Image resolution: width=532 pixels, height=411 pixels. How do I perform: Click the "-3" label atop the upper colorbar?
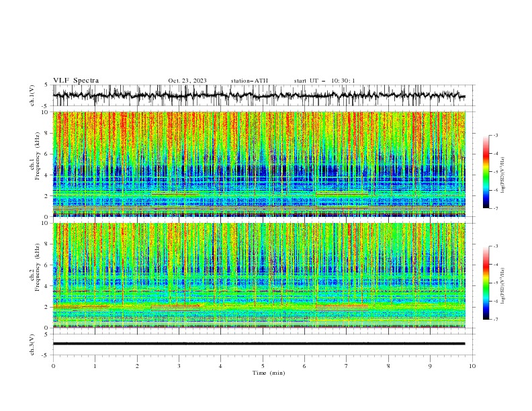(x=495, y=135)
